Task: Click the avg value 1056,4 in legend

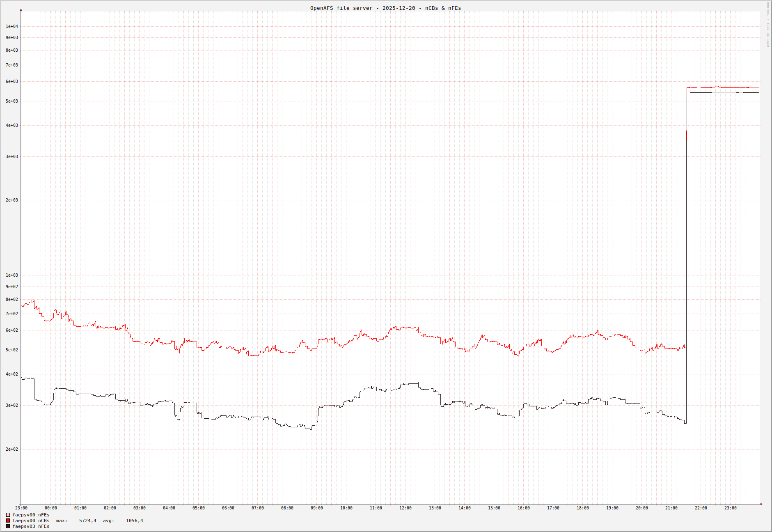Action: [134, 521]
